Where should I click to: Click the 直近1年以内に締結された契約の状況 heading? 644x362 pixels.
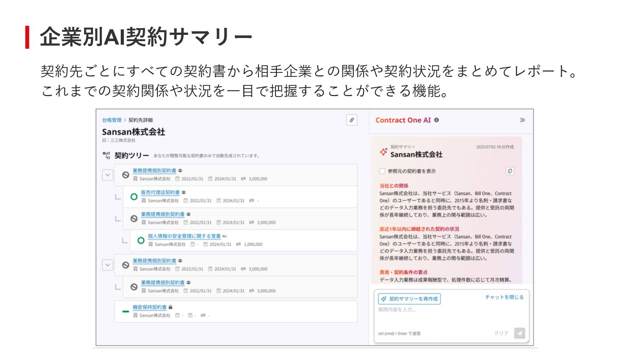click(x=419, y=229)
